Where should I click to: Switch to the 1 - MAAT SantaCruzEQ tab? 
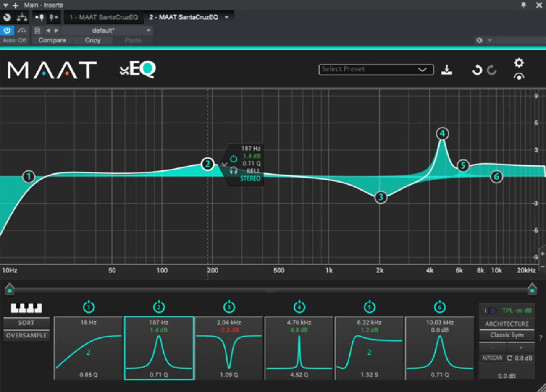103,17
